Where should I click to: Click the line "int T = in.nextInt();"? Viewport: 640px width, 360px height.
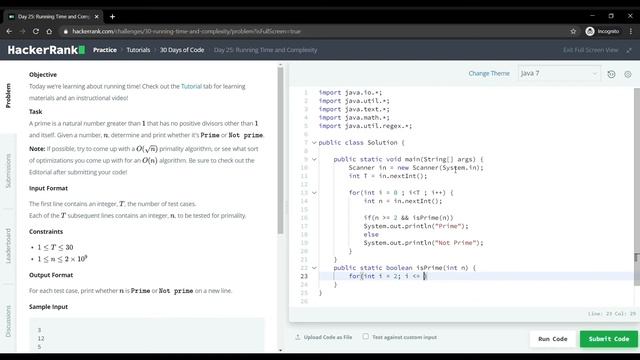388,176
